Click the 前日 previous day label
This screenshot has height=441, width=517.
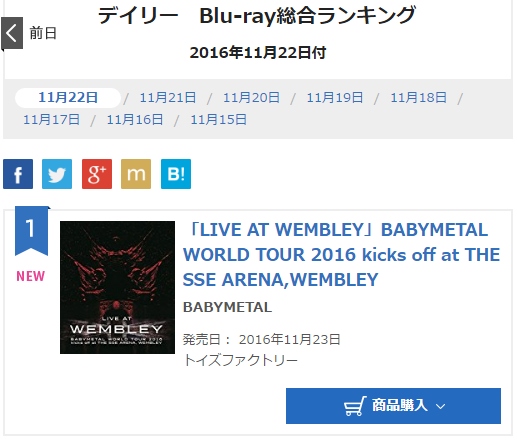pos(43,33)
